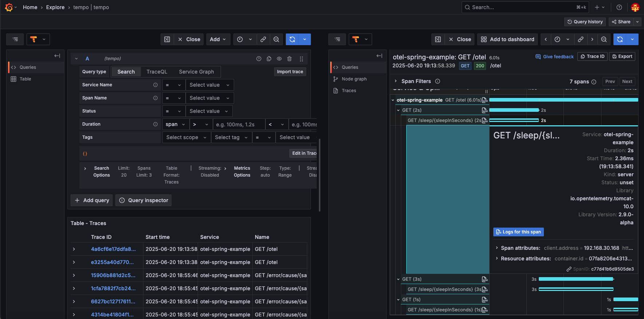644x319 pixels.
Task: Export the trace
Action: pos(622,56)
